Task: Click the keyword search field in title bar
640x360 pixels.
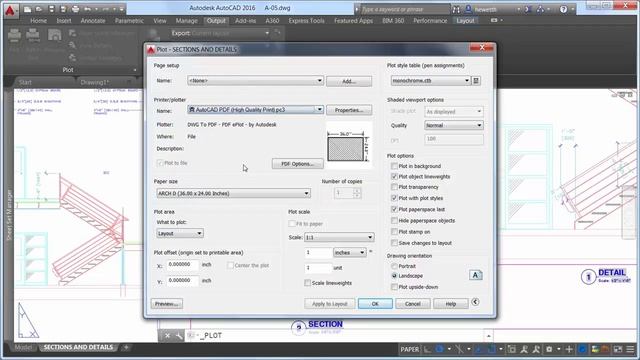Action: (x=405, y=9)
